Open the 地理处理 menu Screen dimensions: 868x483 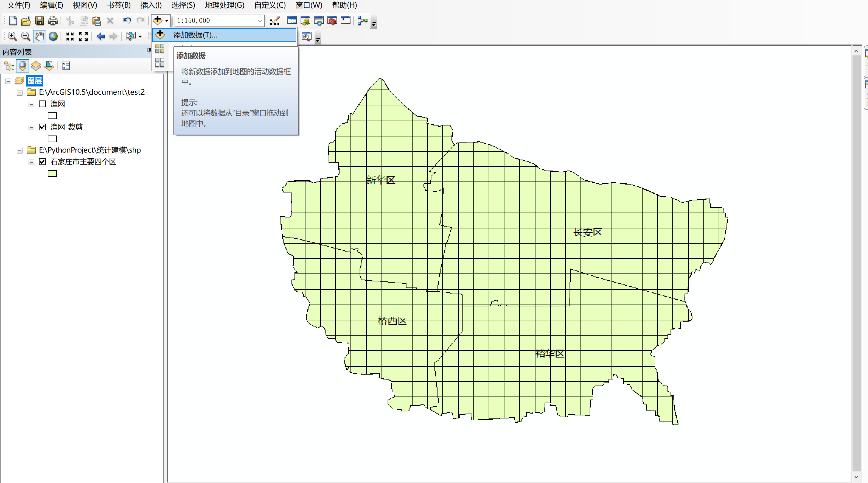(x=224, y=5)
